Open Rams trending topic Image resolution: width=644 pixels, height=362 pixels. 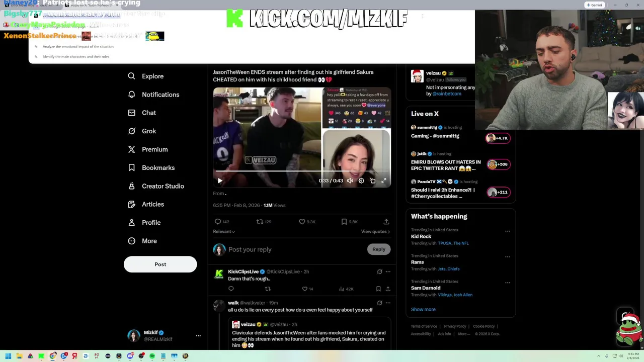418,262
